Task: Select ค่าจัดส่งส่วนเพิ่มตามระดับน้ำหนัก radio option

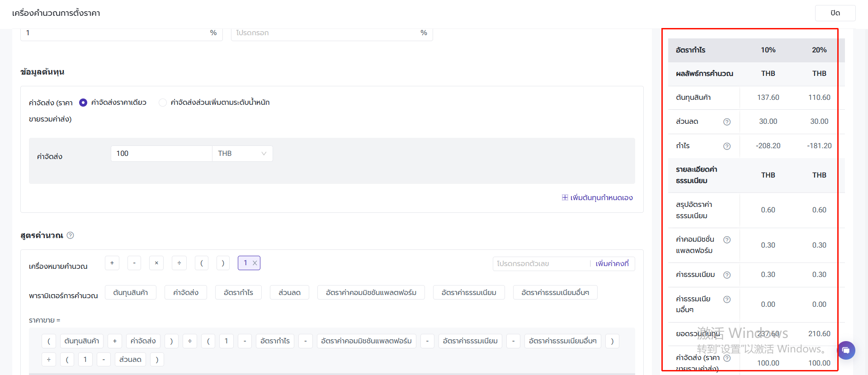Action: tap(163, 103)
